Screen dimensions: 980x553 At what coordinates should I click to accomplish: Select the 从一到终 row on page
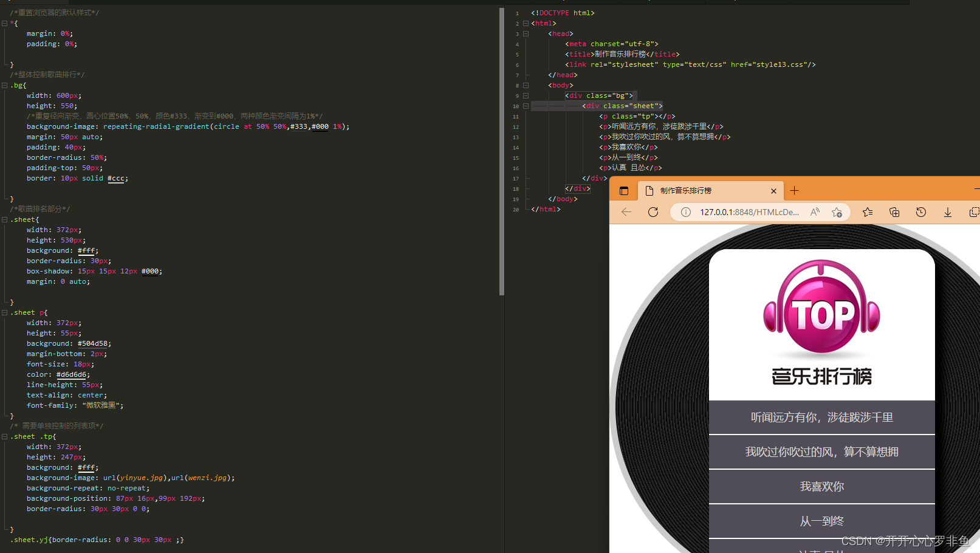(821, 521)
